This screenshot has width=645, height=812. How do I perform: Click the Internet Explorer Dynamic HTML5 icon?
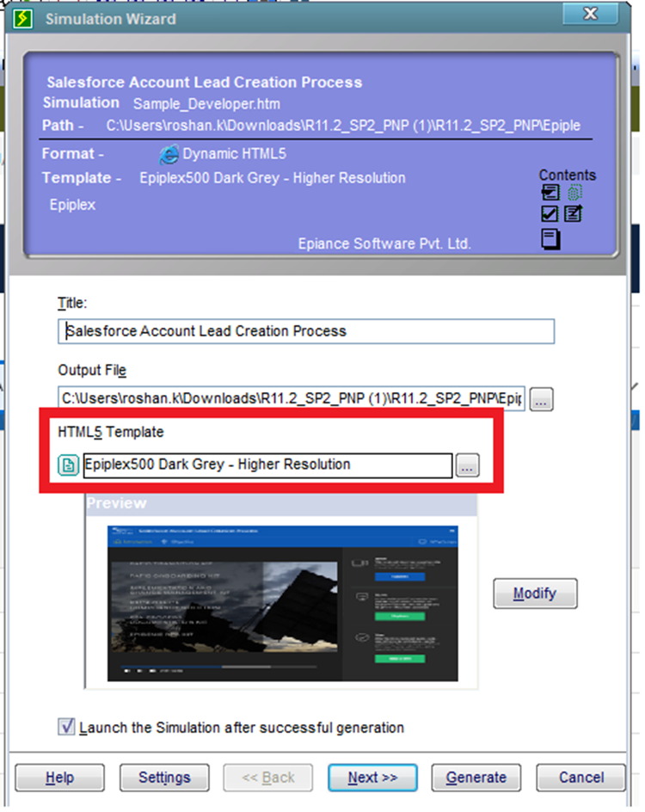point(169,154)
